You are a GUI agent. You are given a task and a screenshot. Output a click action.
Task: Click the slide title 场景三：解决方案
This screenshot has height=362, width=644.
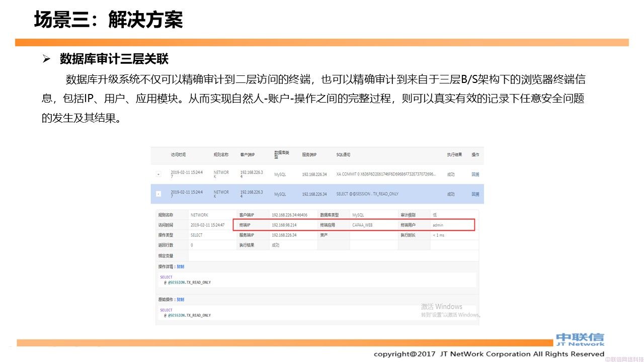coord(108,20)
